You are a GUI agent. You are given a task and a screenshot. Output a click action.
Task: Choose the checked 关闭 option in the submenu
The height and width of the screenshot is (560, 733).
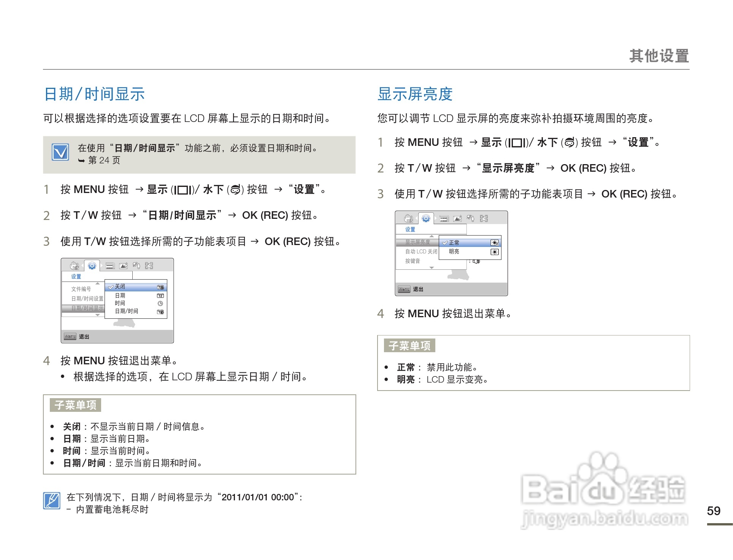pos(136,287)
